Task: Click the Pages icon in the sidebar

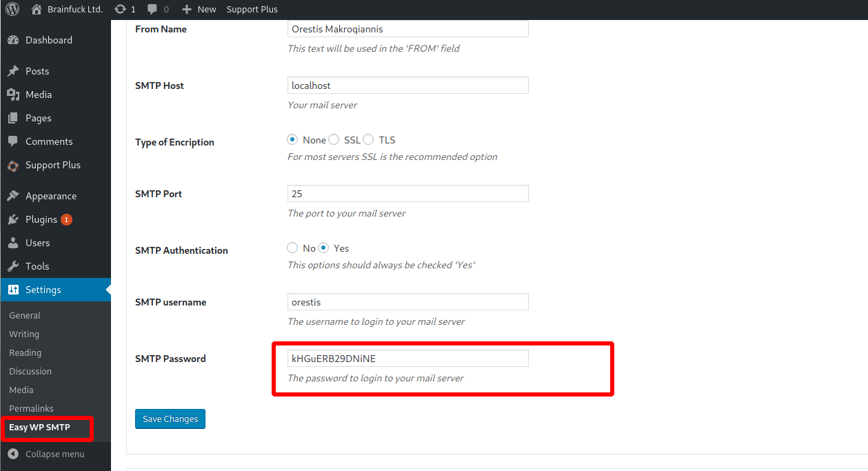Action: (13, 118)
